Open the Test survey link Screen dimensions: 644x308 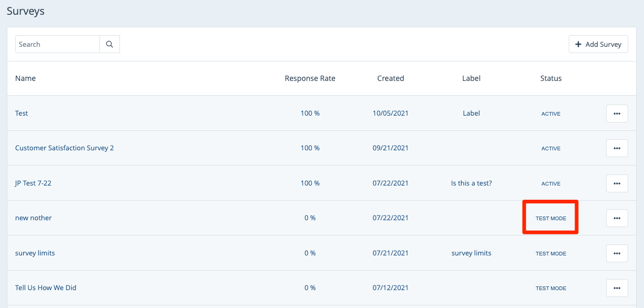22,114
